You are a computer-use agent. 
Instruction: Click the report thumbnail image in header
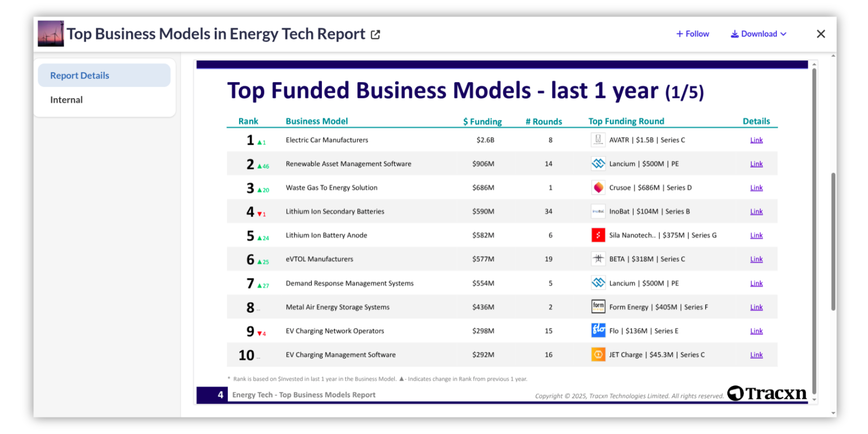(x=51, y=33)
